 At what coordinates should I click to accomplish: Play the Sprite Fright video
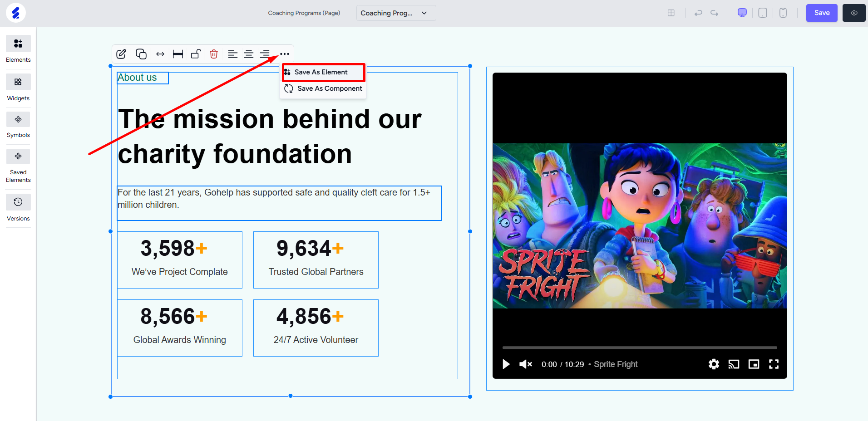pyautogui.click(x=506, y=364)
